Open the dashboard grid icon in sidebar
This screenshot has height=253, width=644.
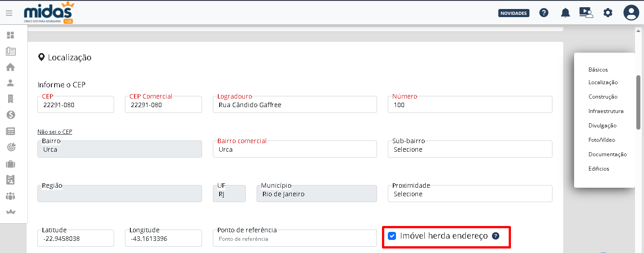[10, 35]
